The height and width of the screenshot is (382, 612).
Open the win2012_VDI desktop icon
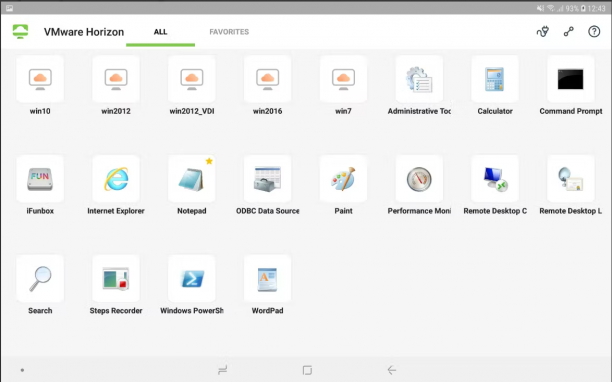192,78
